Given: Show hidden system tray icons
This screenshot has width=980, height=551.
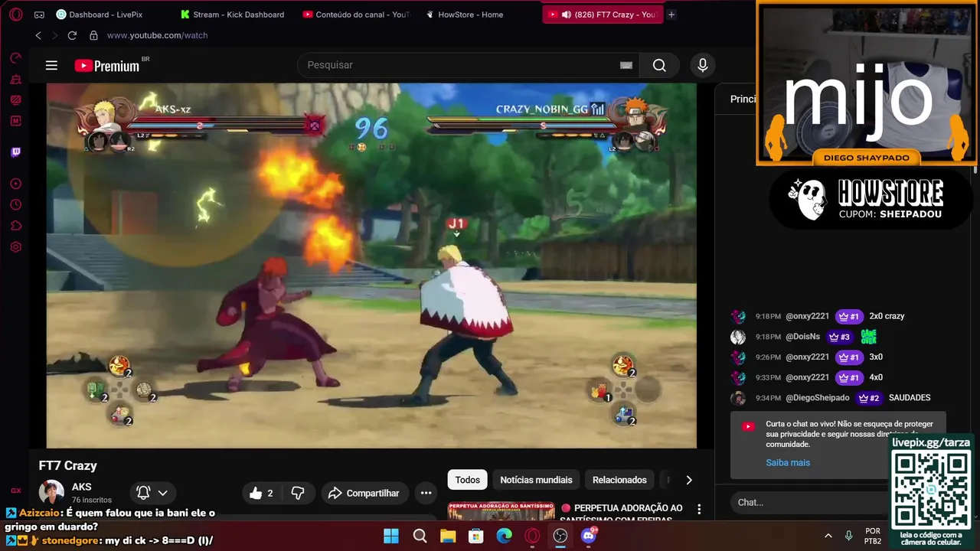Looking at the screenshot, I should pos(828,536).
